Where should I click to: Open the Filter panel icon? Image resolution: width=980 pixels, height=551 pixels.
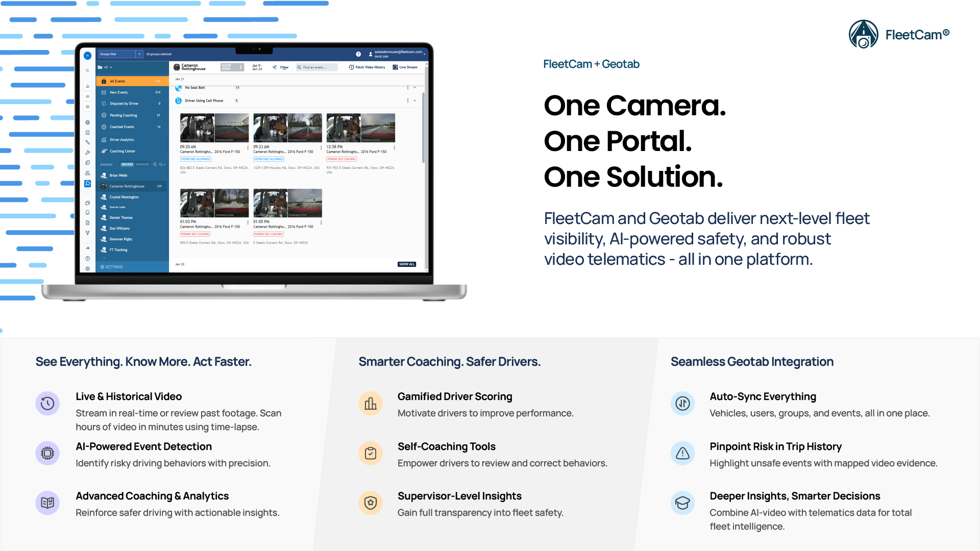[x=276, y=67]
